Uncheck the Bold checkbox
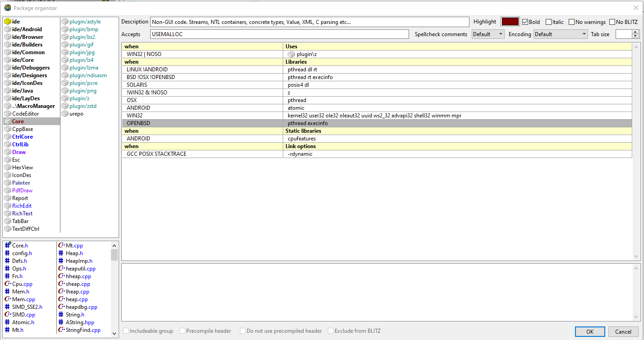 [525, 22]
